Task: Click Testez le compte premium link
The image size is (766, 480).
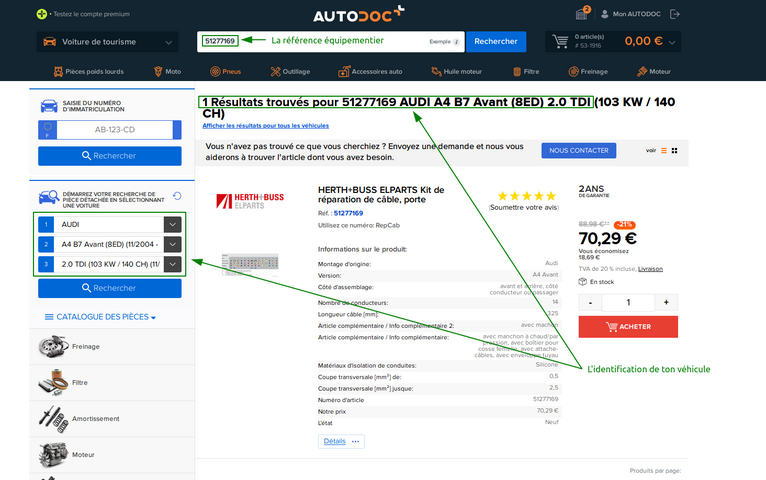Action: pyautogui.click(x=91, y=14)
